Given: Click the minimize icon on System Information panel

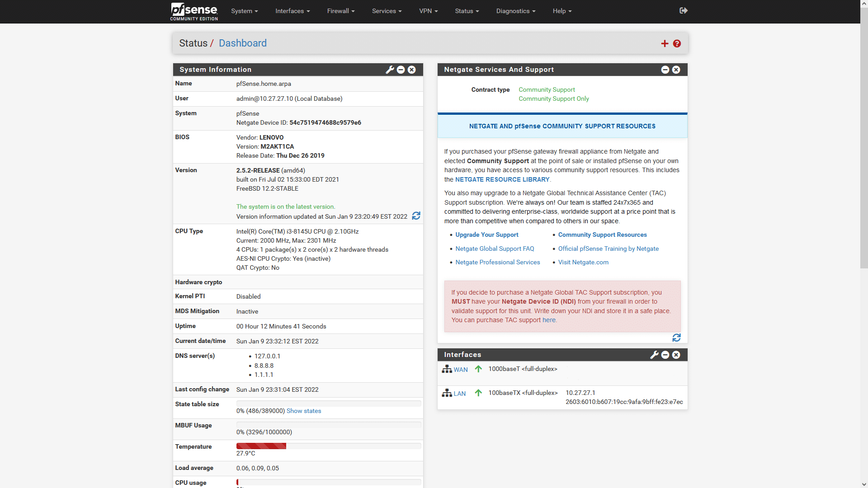Looking at the screenshot, I should pos(401,70).
